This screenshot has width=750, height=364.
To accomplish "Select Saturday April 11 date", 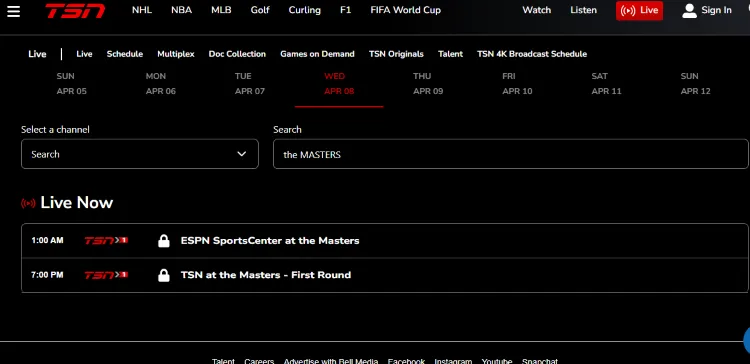I will pos(607,84).
